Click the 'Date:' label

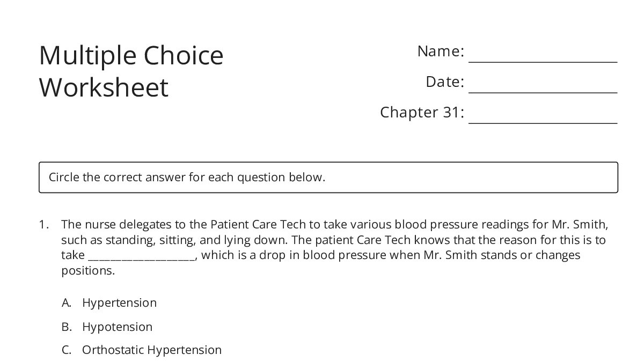445,82
